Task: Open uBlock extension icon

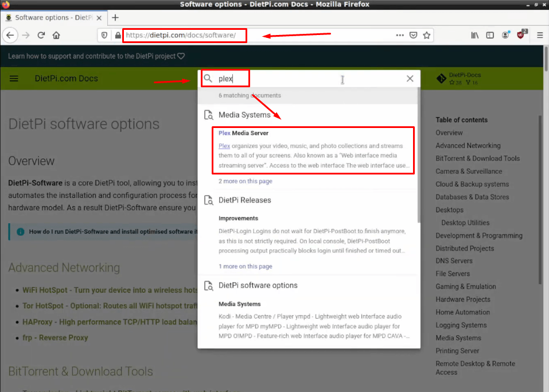Action: point(521,34)
